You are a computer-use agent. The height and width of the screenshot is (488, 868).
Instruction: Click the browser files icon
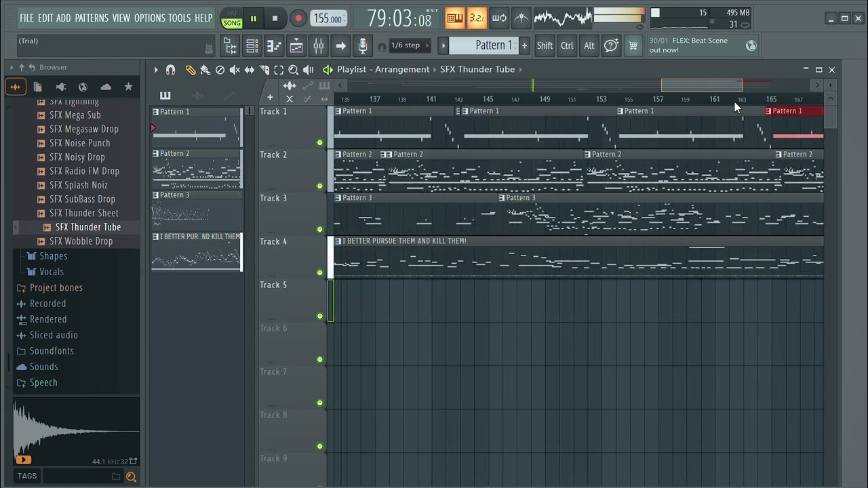click(38, 87)
